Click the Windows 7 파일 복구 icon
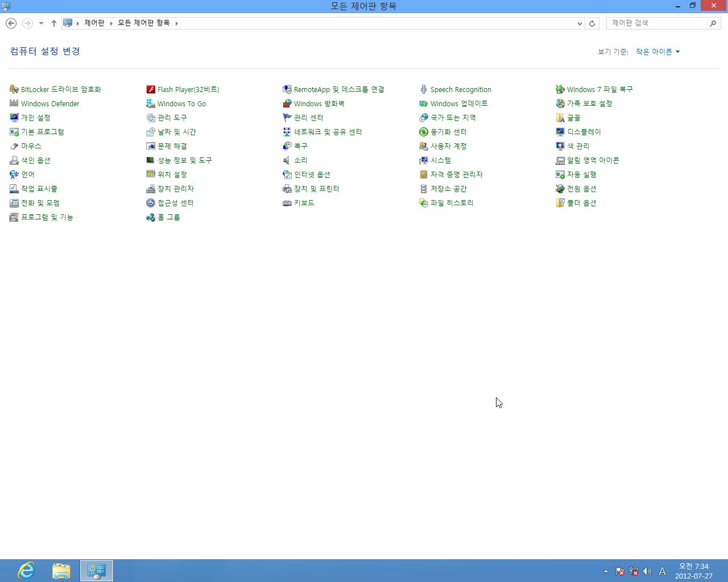Screen dimensions: 728x582 560,89
